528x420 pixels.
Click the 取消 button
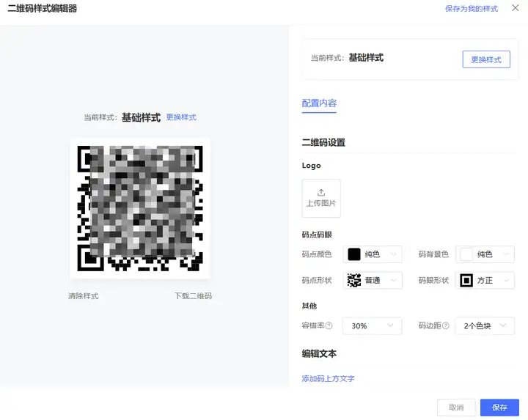tap(456, 408)
